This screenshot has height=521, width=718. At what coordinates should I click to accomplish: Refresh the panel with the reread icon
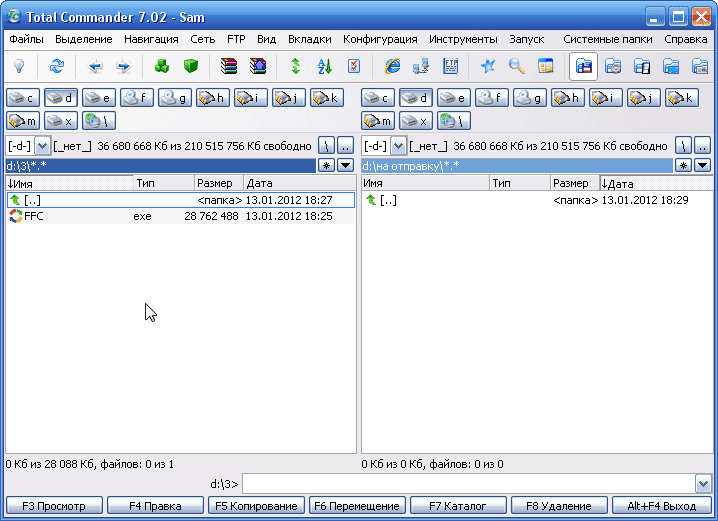click(x=57, y=66)
